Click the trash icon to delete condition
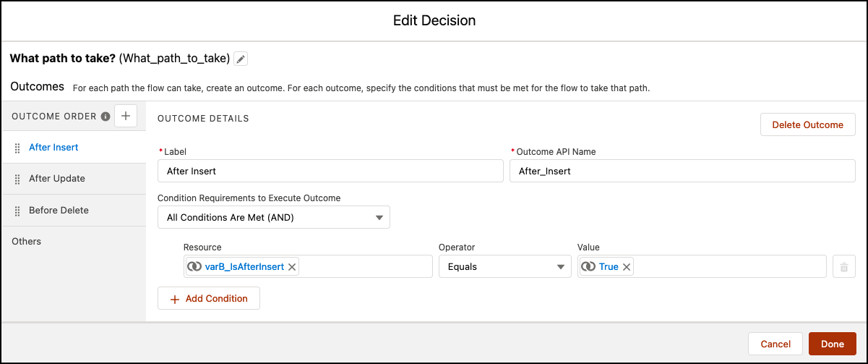Viewport: 868px width, 364px height. click(x=843, y=267)
